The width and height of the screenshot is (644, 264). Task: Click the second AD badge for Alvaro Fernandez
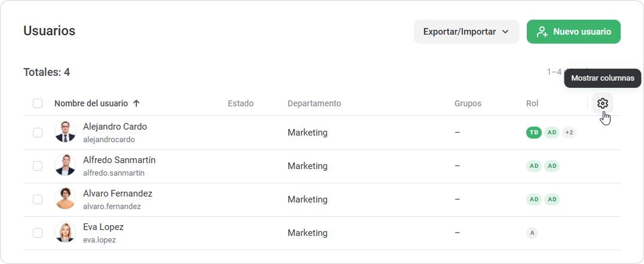pyautogui.click(x=552, y=199)
